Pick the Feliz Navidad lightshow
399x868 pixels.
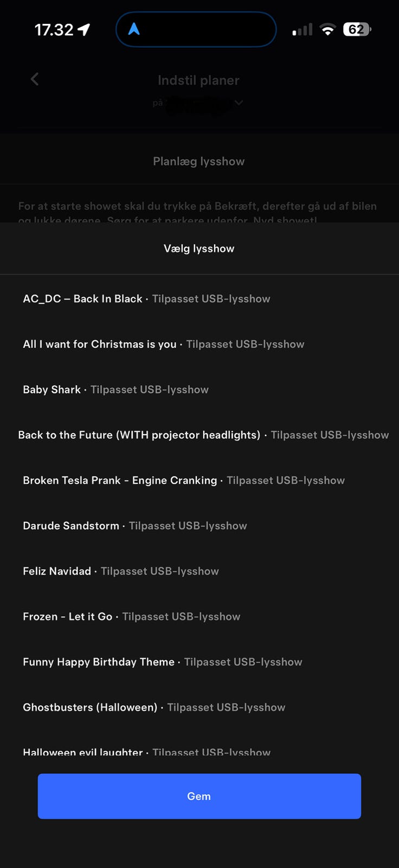tap(120, 571)
